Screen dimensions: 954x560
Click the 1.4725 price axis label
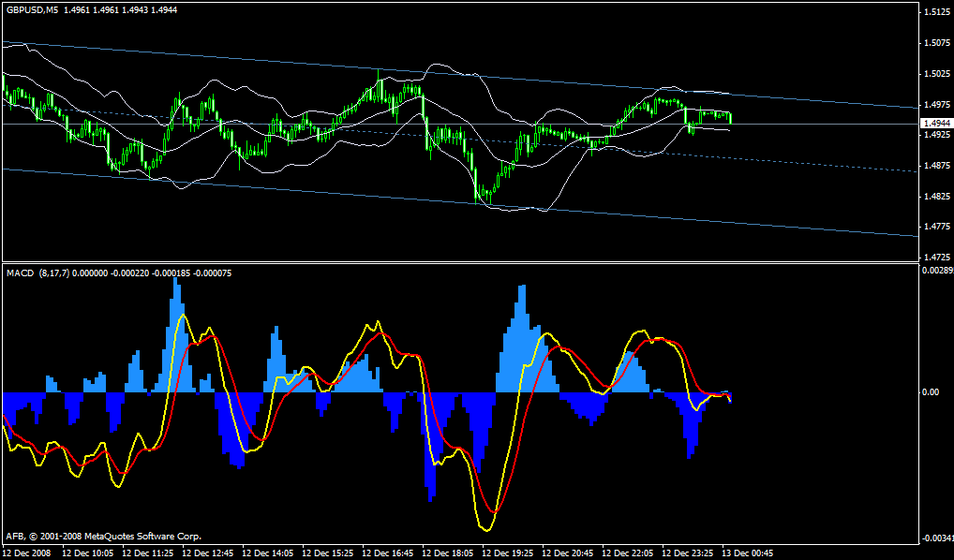point(936,257)
